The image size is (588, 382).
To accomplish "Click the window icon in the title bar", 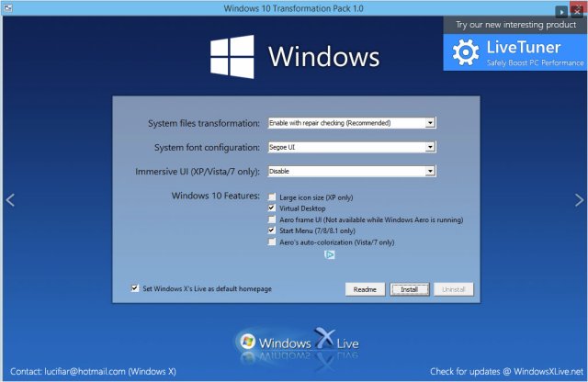I will tap(8, 8).
